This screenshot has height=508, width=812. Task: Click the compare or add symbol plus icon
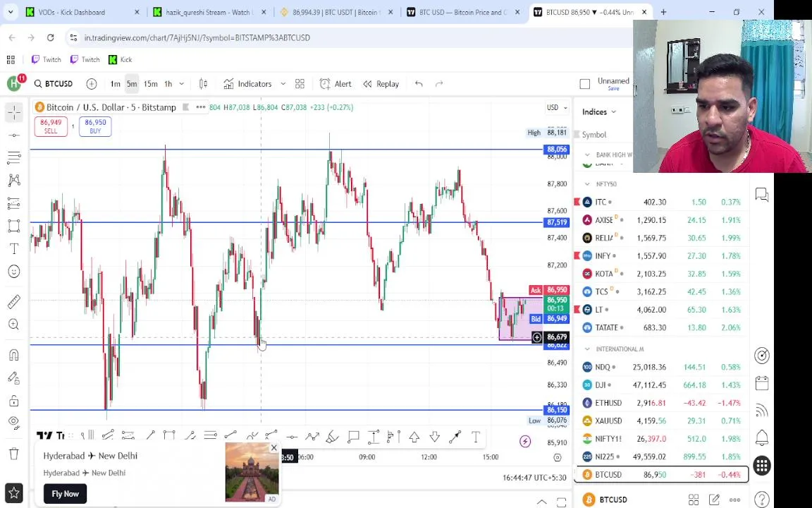[x=92, y=83]
